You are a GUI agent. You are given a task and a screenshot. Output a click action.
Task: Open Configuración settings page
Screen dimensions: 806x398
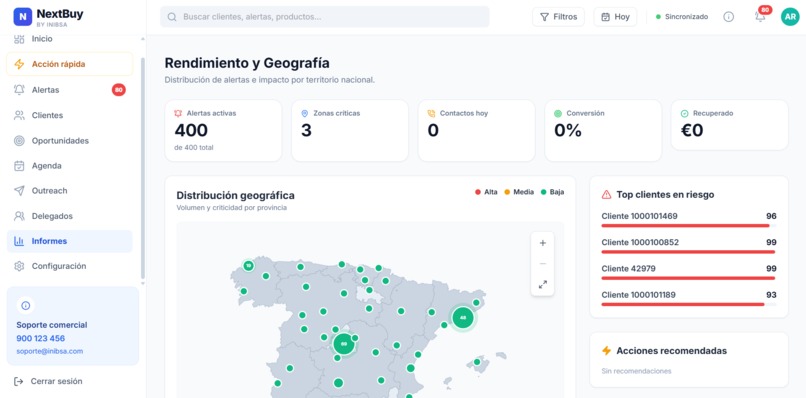pyautogui.click(x=70, y=266)
